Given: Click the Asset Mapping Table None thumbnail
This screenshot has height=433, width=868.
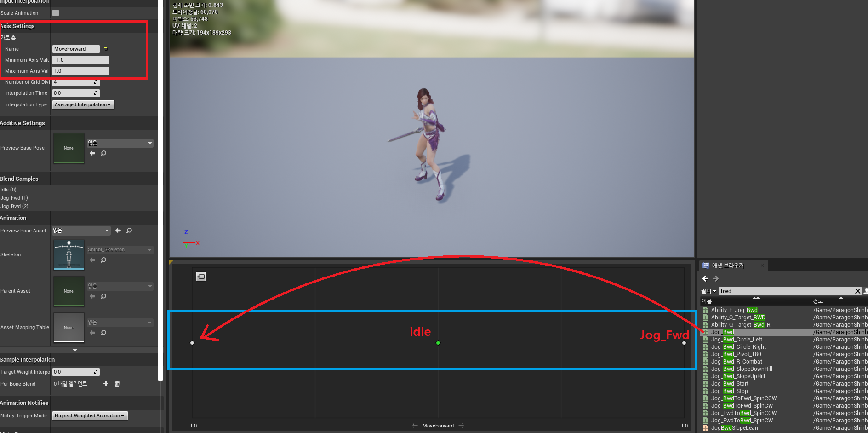Looking at the screenshot, I should tap(69, 328).
